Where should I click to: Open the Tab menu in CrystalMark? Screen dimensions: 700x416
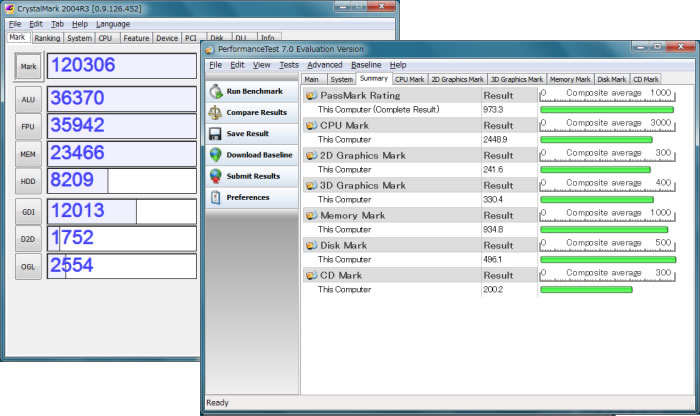(57, 24)
